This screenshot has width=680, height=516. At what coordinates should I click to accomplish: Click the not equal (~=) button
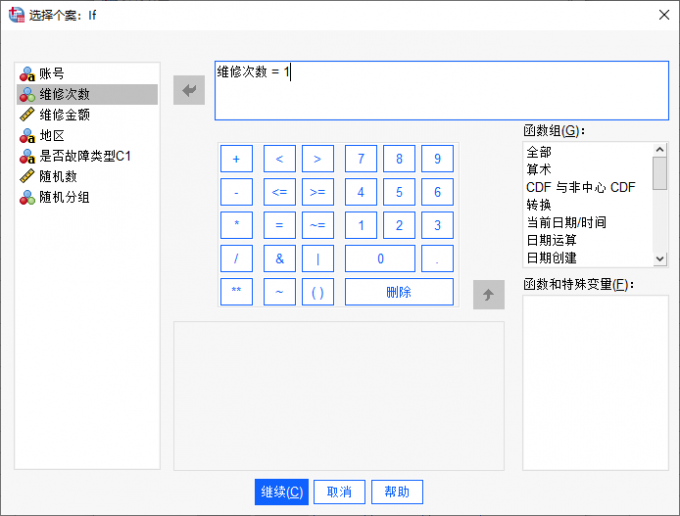(318, 225)
